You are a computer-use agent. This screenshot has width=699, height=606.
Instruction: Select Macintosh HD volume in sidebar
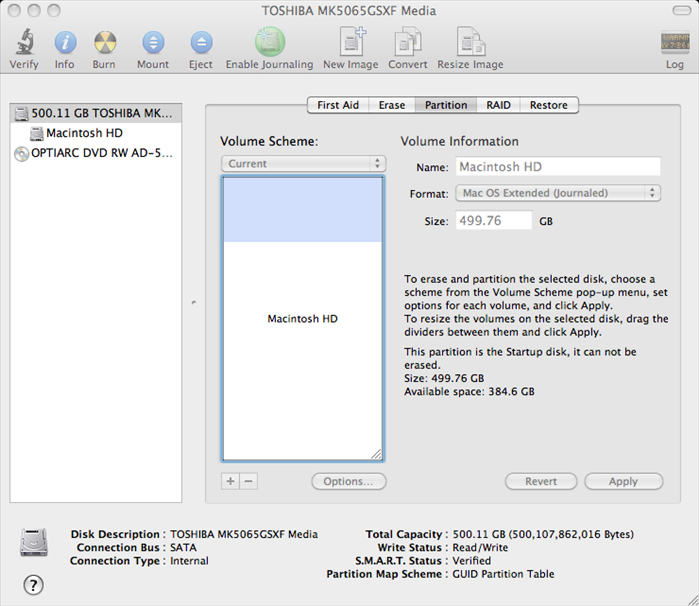coord(96,133)
